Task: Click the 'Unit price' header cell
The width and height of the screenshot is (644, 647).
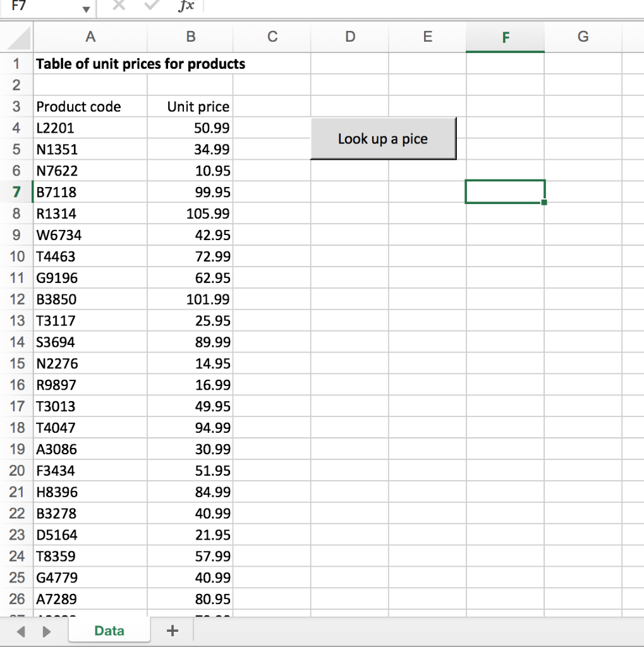Action: tap(190, 106)
